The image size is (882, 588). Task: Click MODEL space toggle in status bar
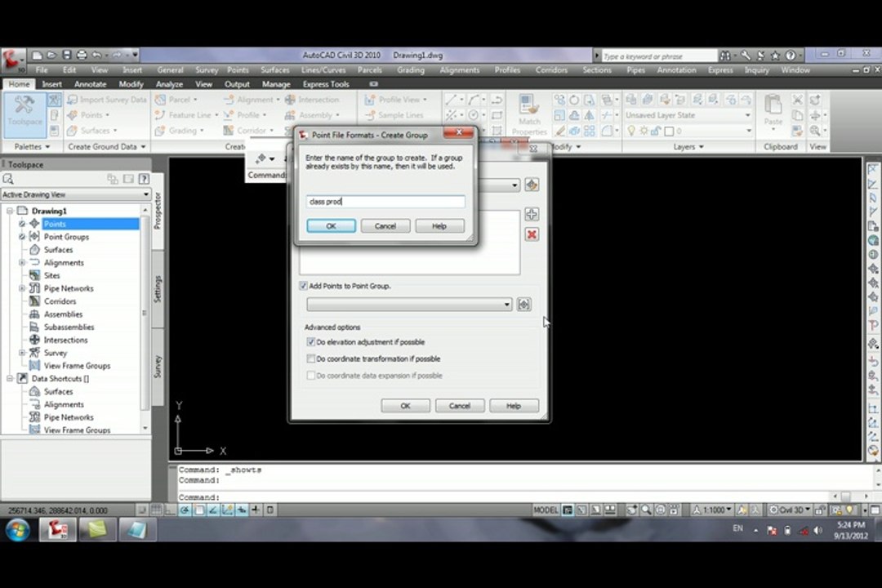[545, 510]
